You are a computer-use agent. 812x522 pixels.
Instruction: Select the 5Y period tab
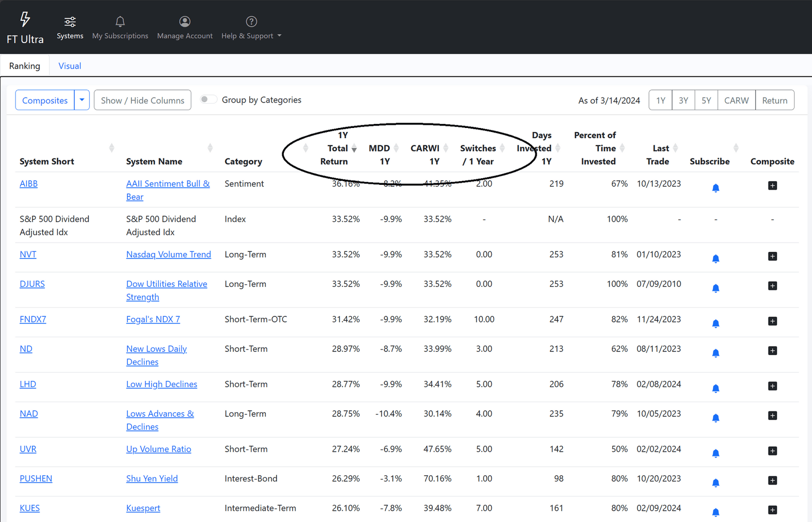click(706, 100)
